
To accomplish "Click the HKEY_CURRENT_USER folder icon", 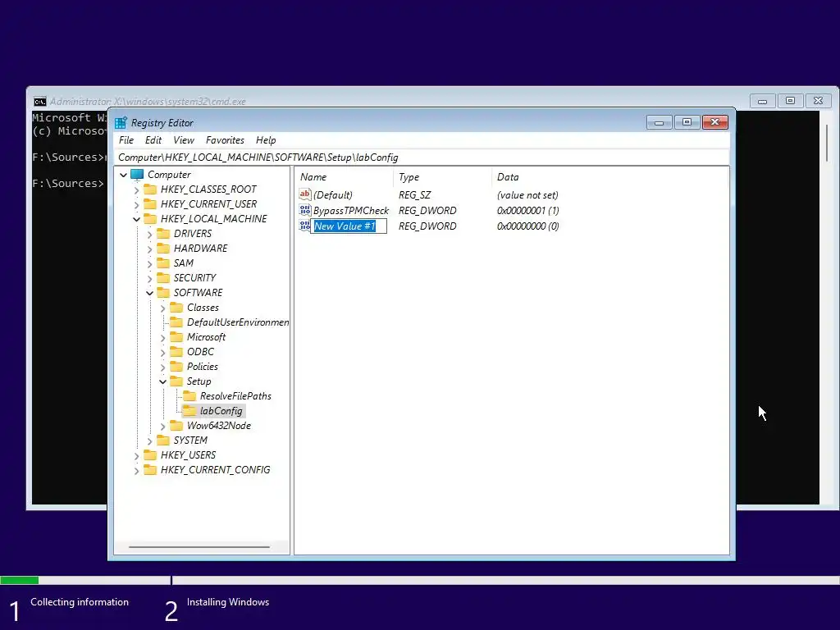I will 151,204.
